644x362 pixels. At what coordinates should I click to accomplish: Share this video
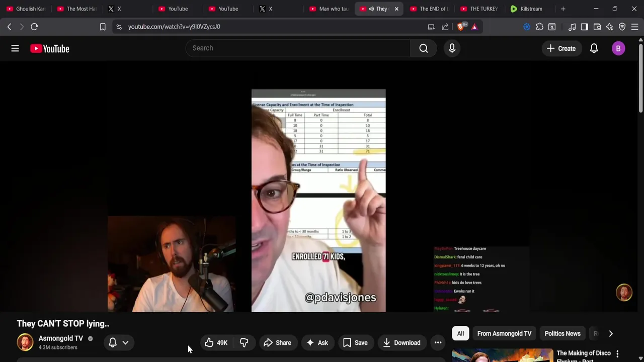[x=277, y=343]
